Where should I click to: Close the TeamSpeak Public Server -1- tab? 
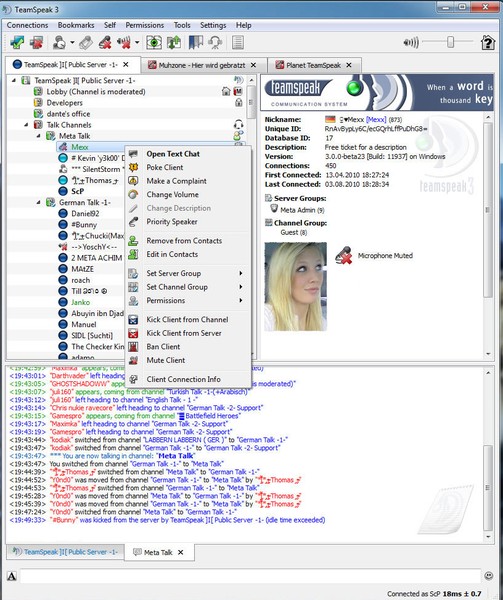pos(125,65)
